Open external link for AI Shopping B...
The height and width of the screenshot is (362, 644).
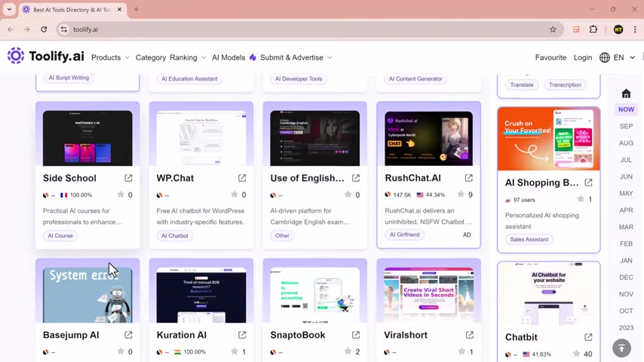click(588, 183)
